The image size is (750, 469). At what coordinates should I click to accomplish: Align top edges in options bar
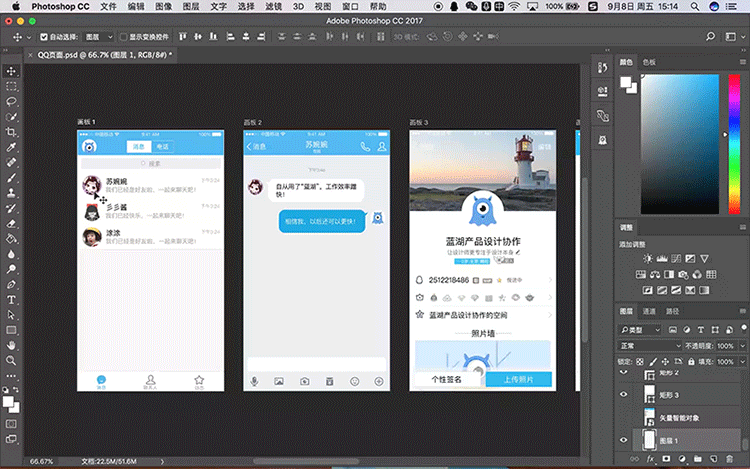(183, 36)
